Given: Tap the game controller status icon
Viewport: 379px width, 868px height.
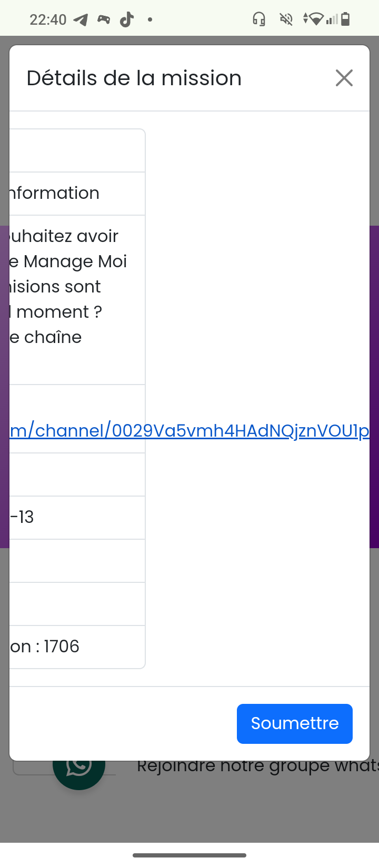Looking at the screenshot, I should tap(104, 20).
